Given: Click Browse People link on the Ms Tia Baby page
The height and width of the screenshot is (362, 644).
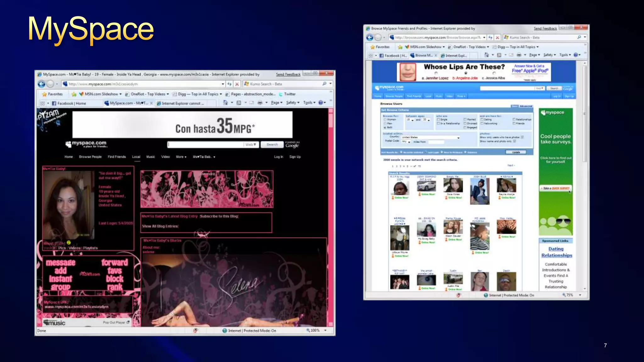Looking at the screenshot, I should 90,157.
